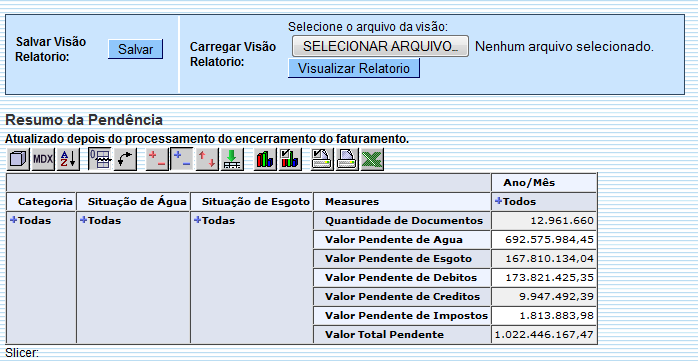
Task: Export the table to Excel
Action: tap(372, 159)
